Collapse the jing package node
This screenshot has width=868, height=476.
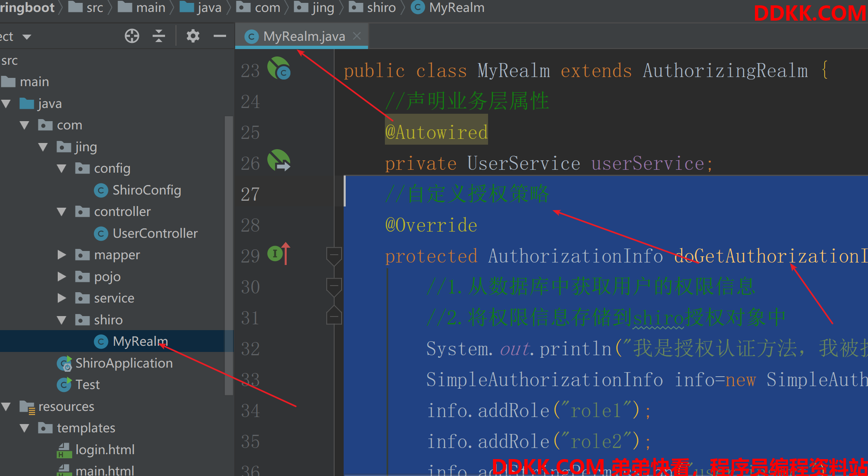click(43, 147)
